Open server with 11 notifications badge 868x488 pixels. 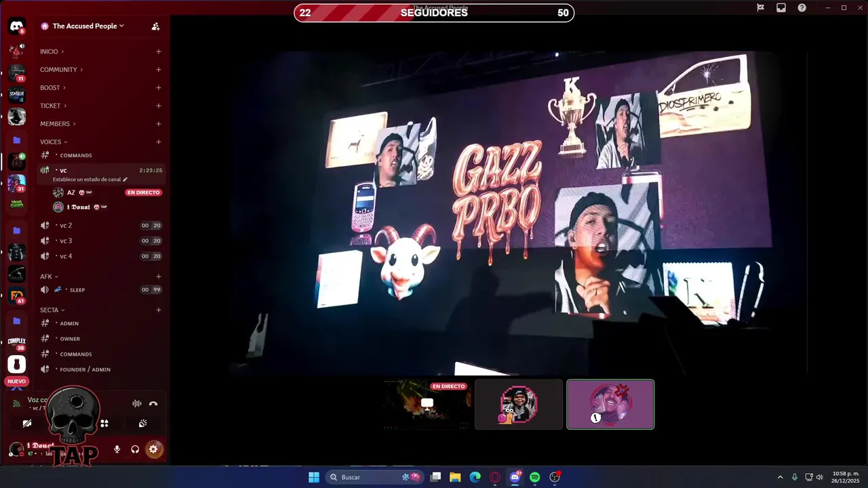coord(16,73)
